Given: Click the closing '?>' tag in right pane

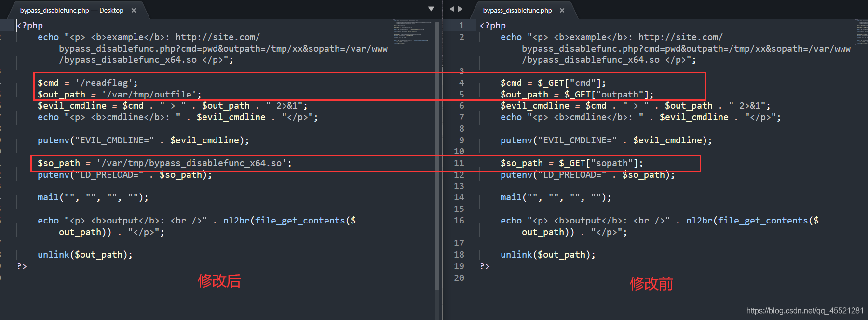Looking at the screenshot, I should (x=485, y=266).
